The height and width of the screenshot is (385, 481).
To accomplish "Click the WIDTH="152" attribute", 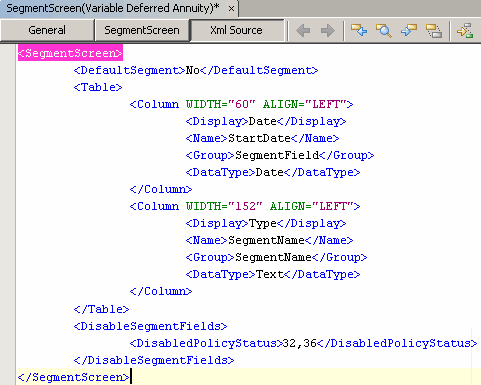I will (224, 206).
